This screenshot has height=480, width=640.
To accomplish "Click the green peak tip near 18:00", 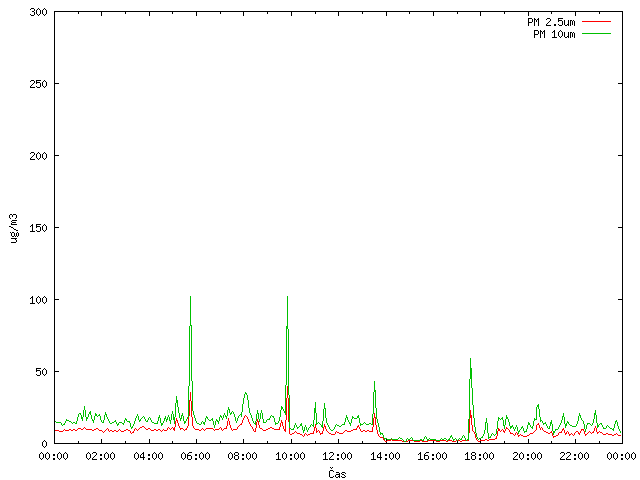I will 470,359.
